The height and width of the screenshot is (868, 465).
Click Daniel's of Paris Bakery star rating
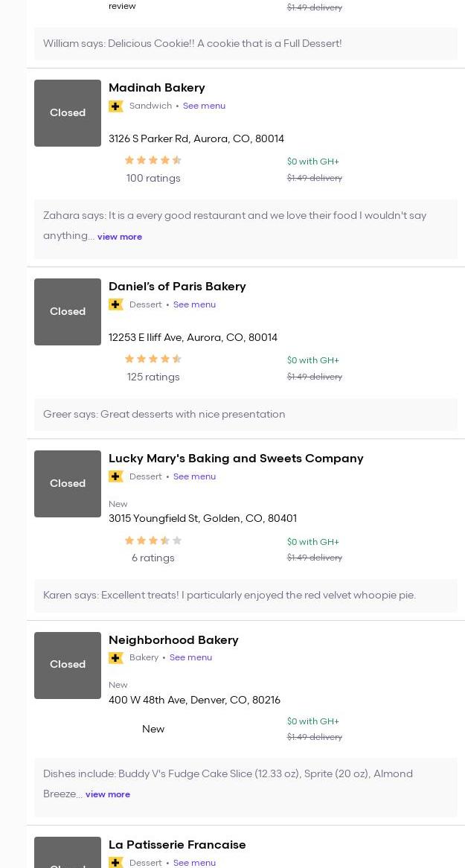[x=153, y=359]
